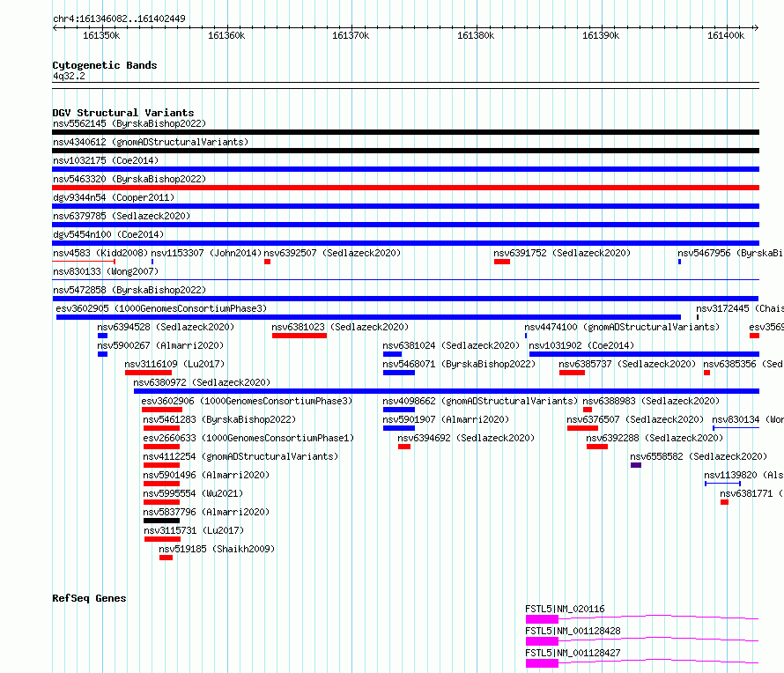The height and width of the screenshot is (673, 784).
Task: Select the black bar for nsv4340612
Action: pos(405,151)
